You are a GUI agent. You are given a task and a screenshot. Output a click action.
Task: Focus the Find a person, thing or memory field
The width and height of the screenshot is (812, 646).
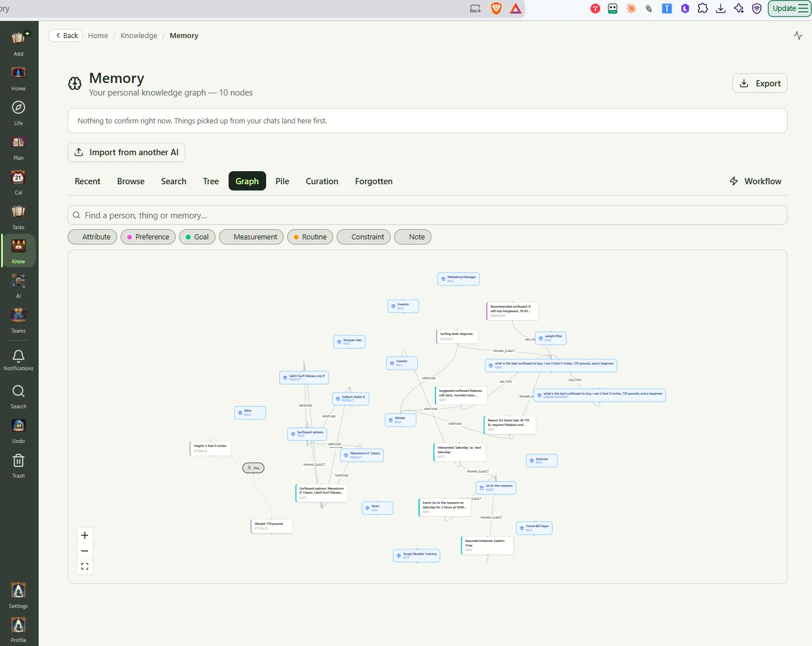[x=428, y=215]
